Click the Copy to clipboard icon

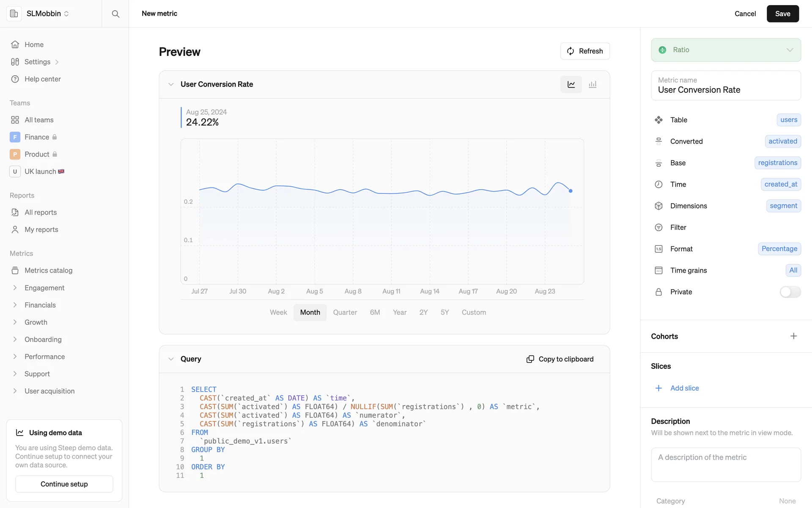pyautogui.click(x=530, y=359)
